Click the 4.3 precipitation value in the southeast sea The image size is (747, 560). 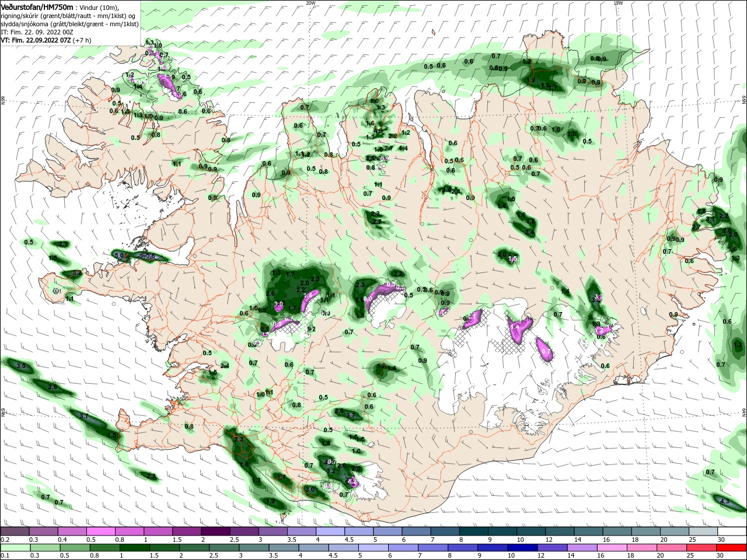pyautogui.click(x=725, y=501)
